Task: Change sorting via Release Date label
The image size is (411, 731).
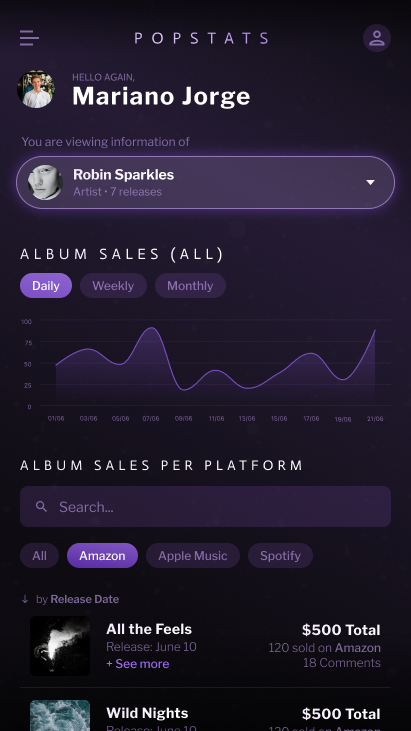Action: [84, 599]
